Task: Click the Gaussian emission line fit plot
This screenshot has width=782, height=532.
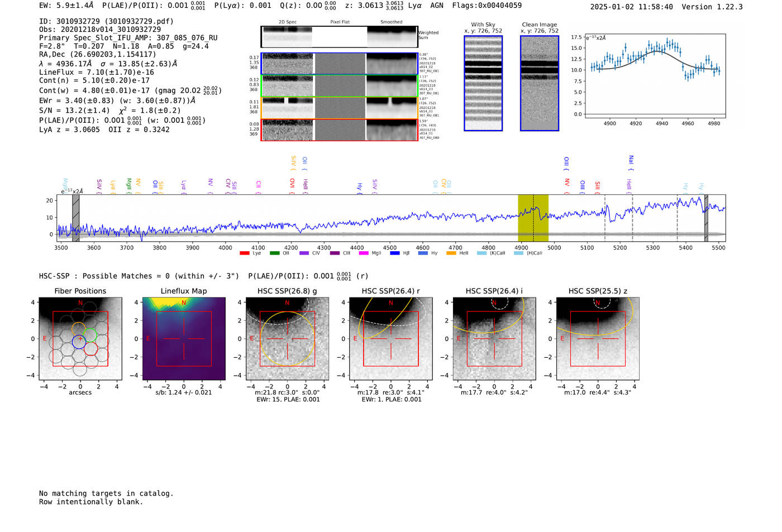Action: click(x=655, y=76)
